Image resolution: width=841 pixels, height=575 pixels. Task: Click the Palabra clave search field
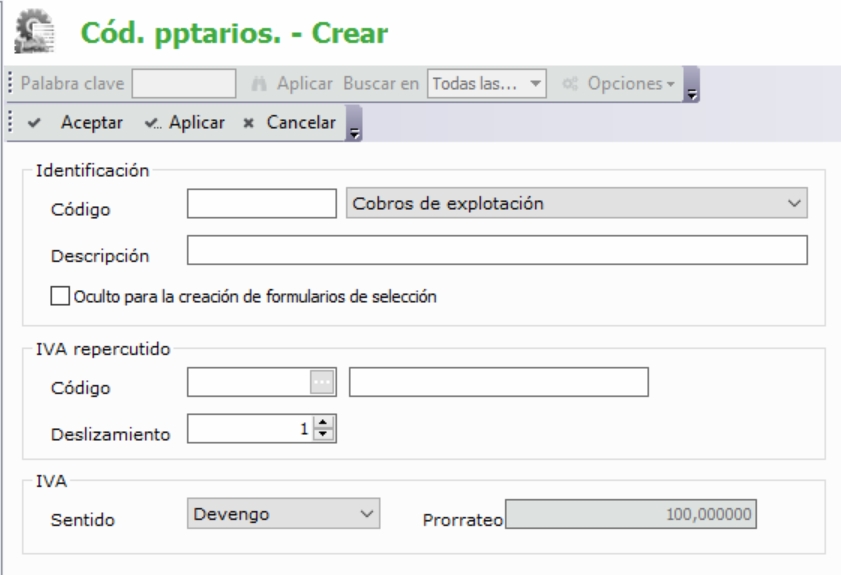pyautogui.click(x=184, y=82)
